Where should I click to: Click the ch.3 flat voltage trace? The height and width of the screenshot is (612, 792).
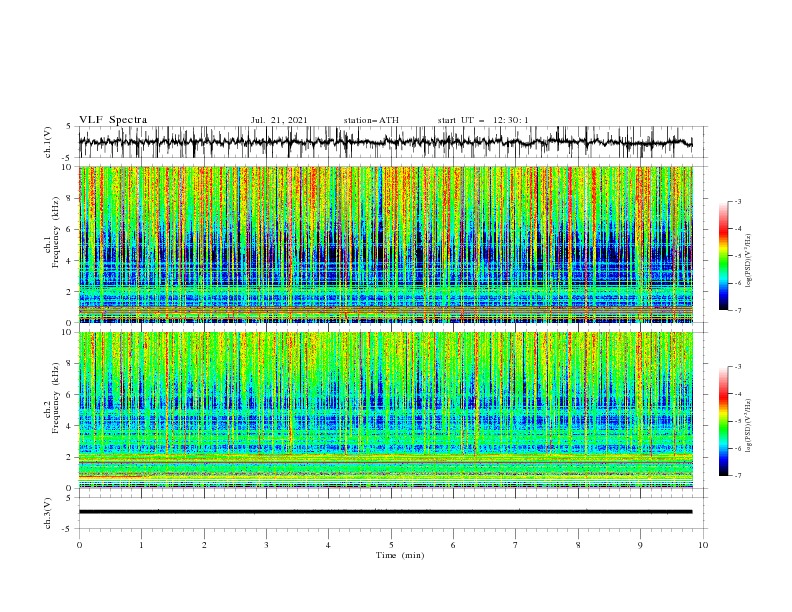[385, 512]
